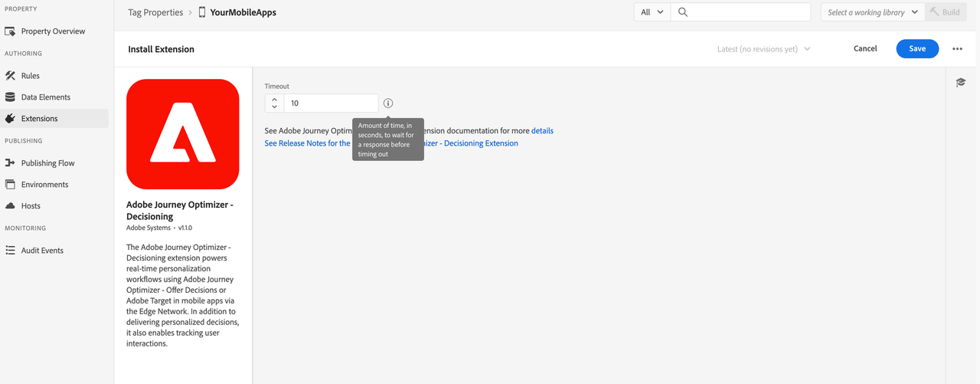Image resolution: width=980 pixels, height=384 pixels.
Task: Click the Adobe extension logo thumbnail
Action: point(183,134)
